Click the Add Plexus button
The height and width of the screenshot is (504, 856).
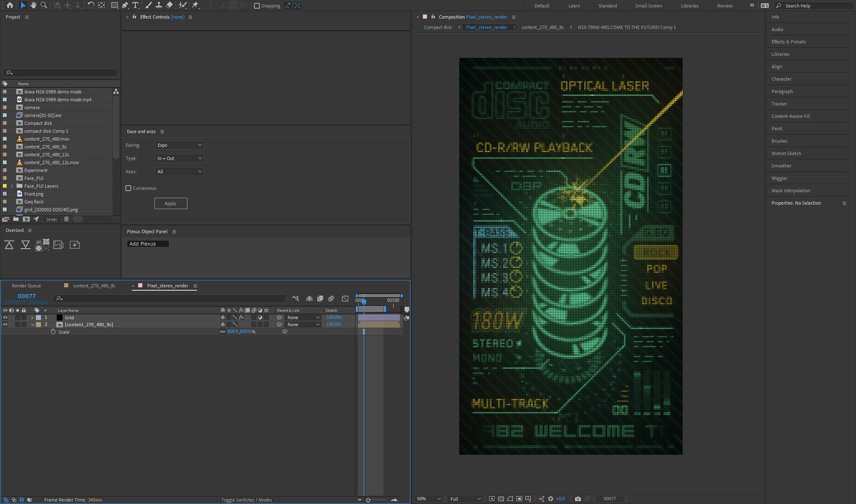(x=148, y=244)
